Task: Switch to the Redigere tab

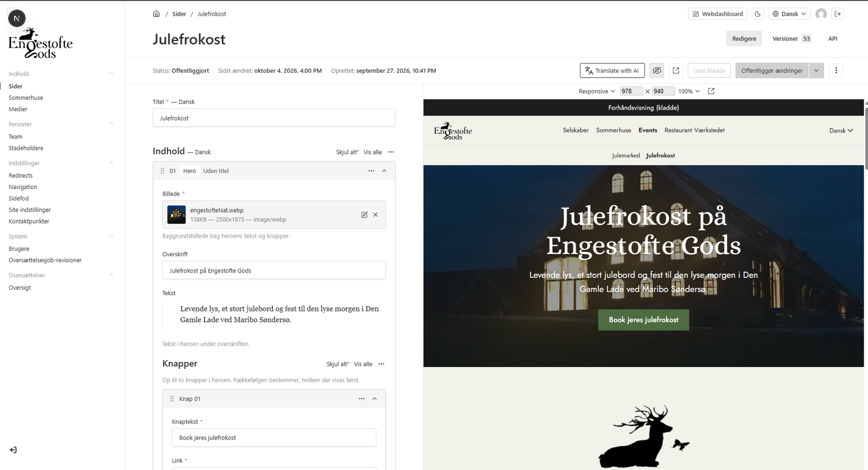Action: click(x=744, y=39)
